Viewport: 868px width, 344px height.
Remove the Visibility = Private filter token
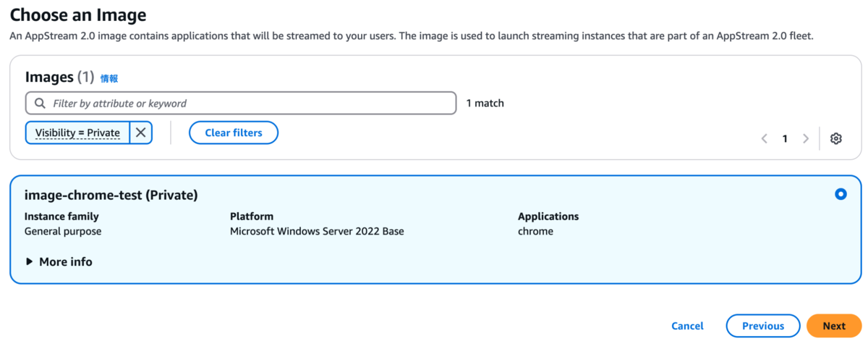click(x=141, y=133)
